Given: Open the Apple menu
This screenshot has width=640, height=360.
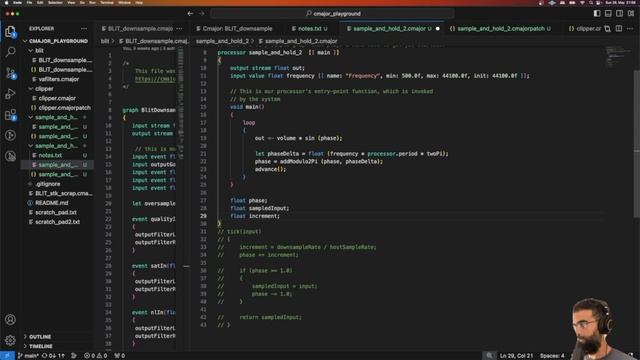Looking at the screenshot, I should (6, 2).
